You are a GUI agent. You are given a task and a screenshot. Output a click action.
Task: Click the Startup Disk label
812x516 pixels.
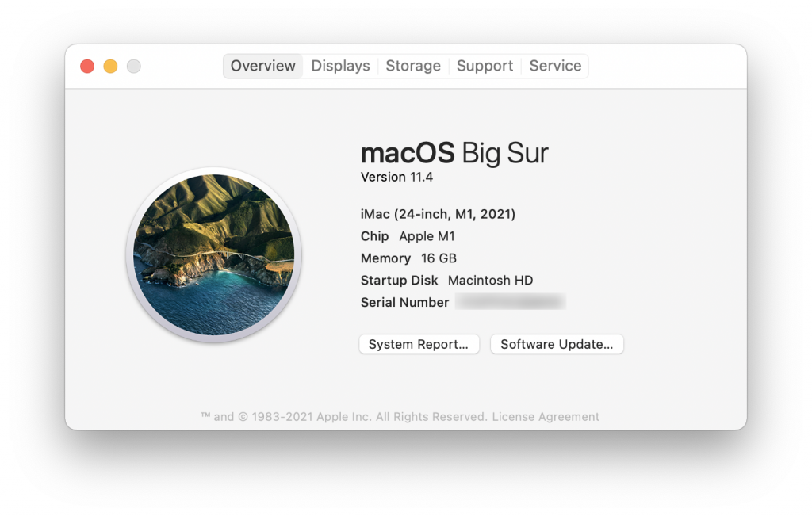pos(399,281)
